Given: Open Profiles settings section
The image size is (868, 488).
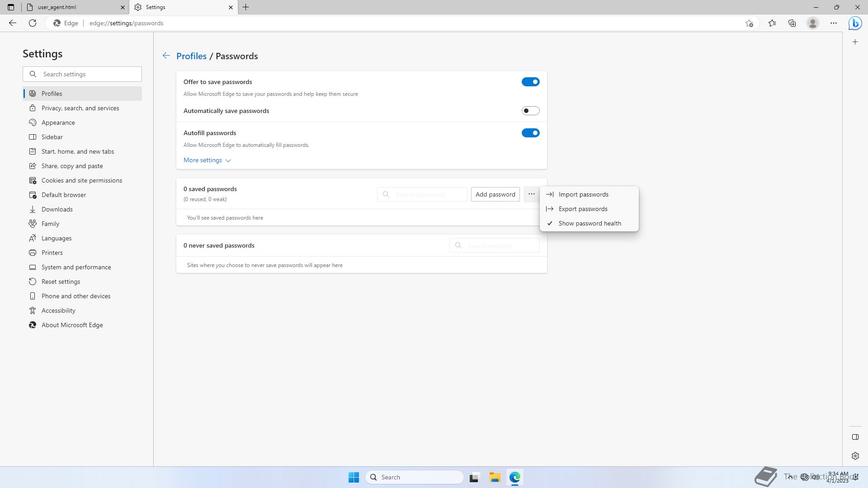Looking at the screenshot, I should tap(82, 94).
